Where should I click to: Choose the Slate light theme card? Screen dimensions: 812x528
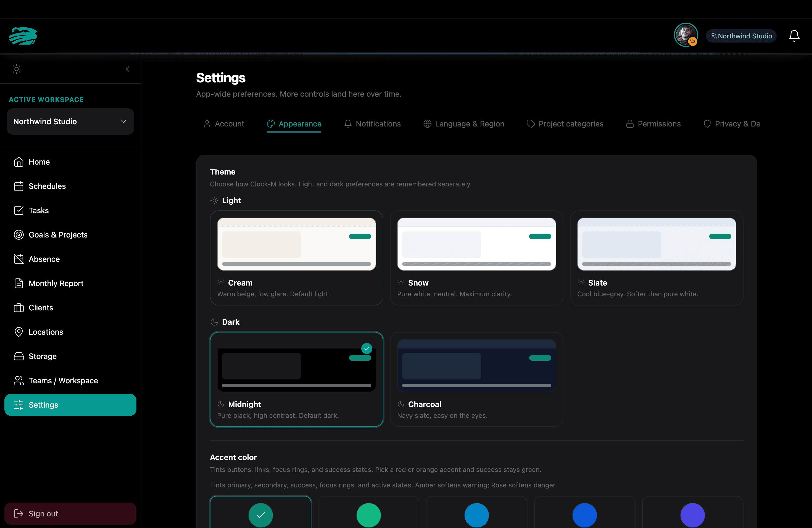(657, 258)
